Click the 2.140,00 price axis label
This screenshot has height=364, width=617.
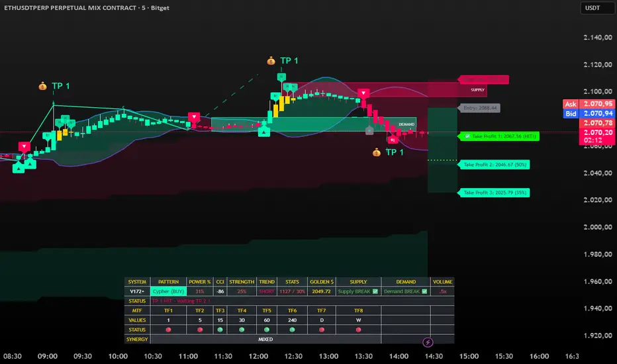click(x=598, y=37)
